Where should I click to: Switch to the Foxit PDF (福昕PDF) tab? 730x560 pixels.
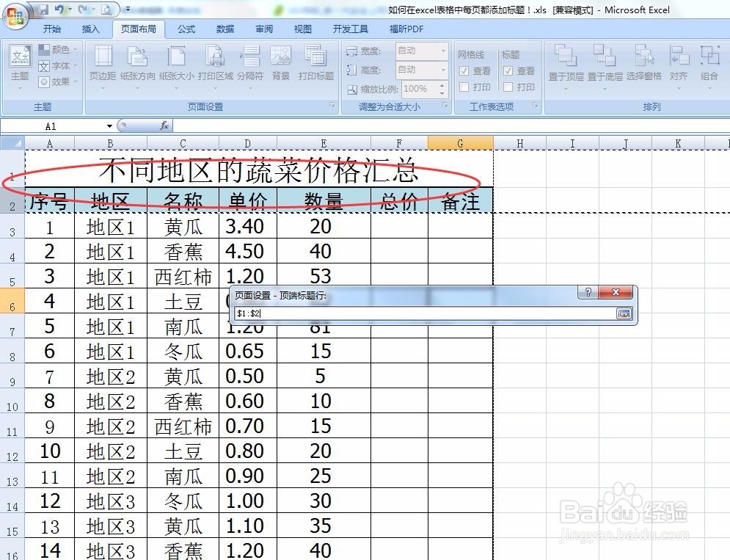[406, 29]
